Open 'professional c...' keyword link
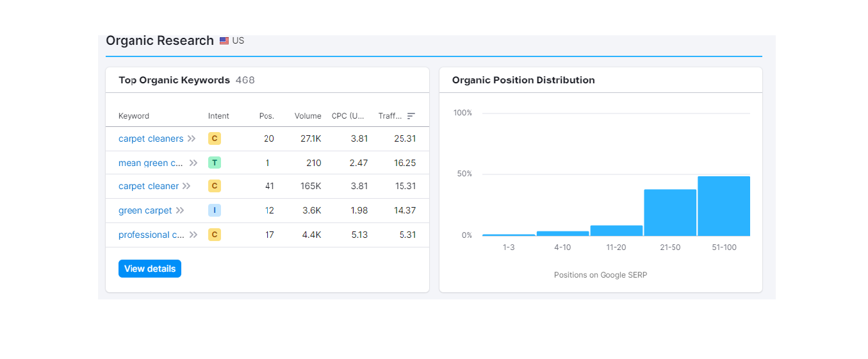This screenshot has width=868, height=359. tap(151, 235)
